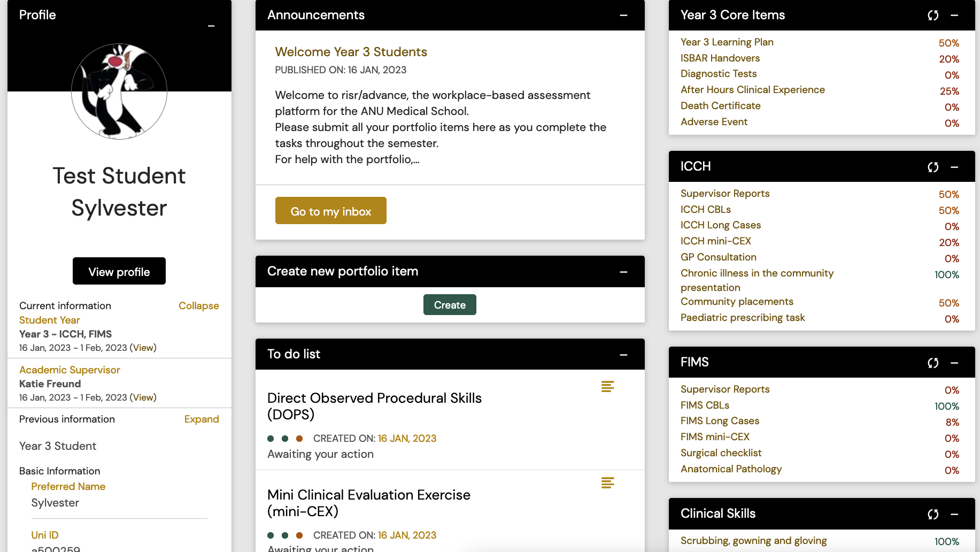The width and height of the screenshot is (980, 552).
Task: Collapse the Profile panel
Action: point(211,26)
